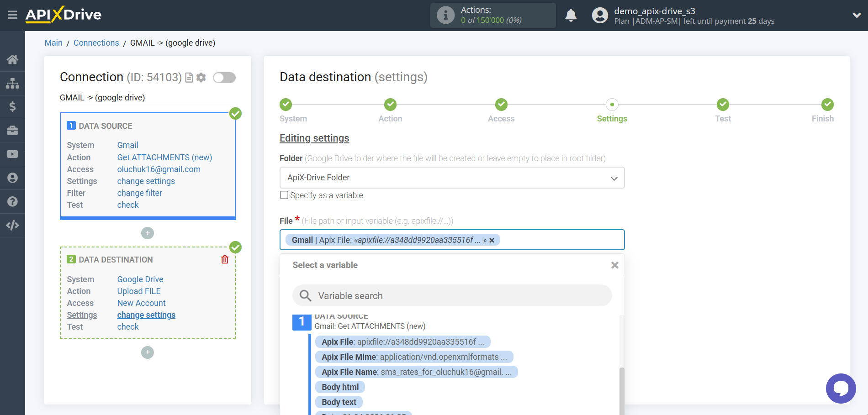Image resolution: width=868 pixels, height=415 pixels.
Task: Click change settings in Data Source
Action: 146,181
